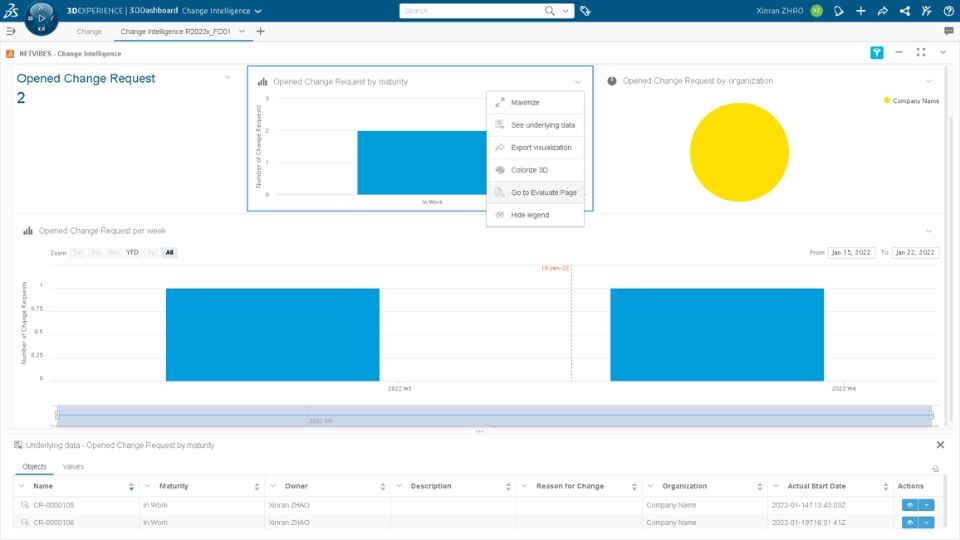Click the add plus icon in header

point(860,10)
